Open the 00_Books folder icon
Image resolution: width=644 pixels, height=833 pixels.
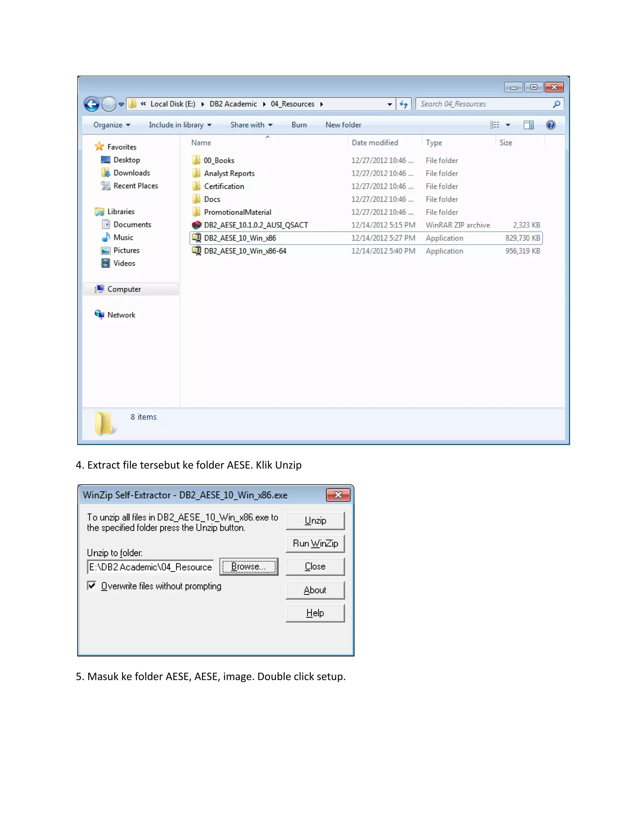(197, 160)
